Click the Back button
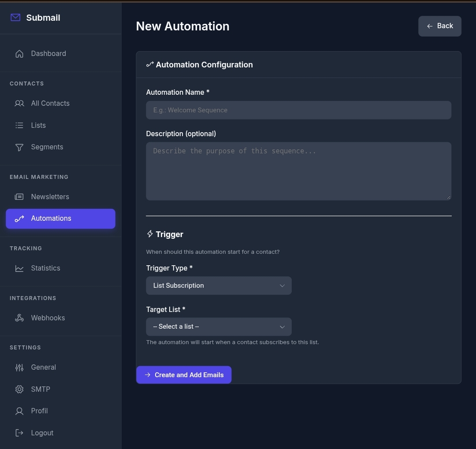Screen dimensions: 476x449 coord(440,26)
